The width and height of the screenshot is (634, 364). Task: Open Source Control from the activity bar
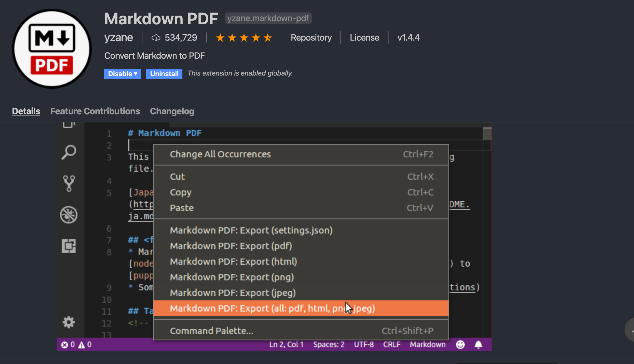point(69,183)
